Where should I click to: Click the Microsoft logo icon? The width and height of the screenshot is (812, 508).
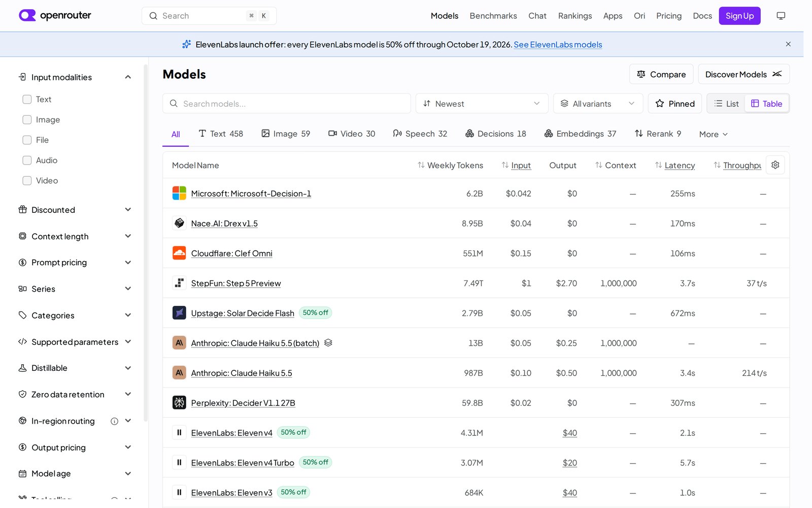179,193
